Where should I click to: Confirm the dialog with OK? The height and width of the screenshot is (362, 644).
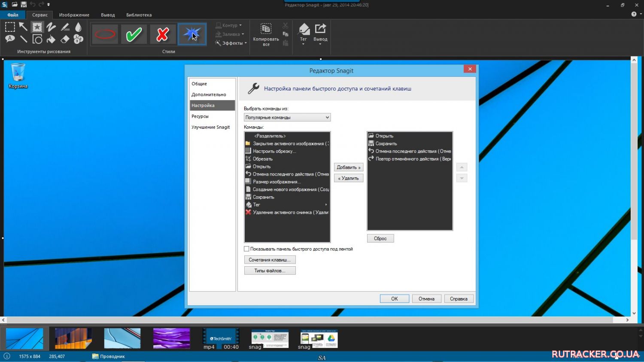tap(395, 298)
